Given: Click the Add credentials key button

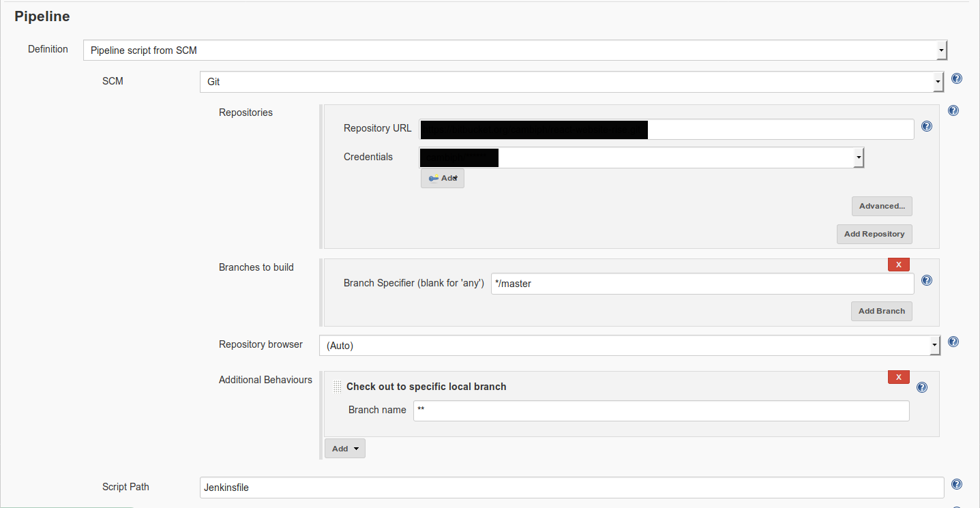Looking at the screenshot, I should (442, 178).
